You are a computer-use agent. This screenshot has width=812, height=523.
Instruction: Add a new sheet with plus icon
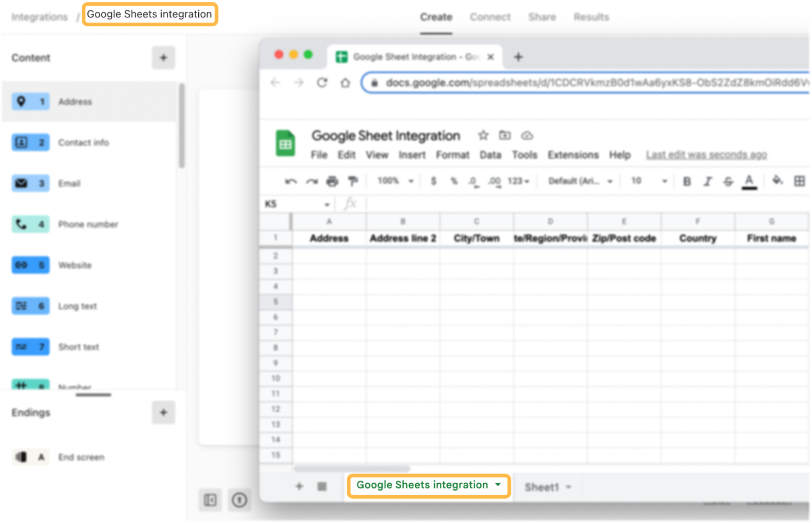click(x=299, y=486)
